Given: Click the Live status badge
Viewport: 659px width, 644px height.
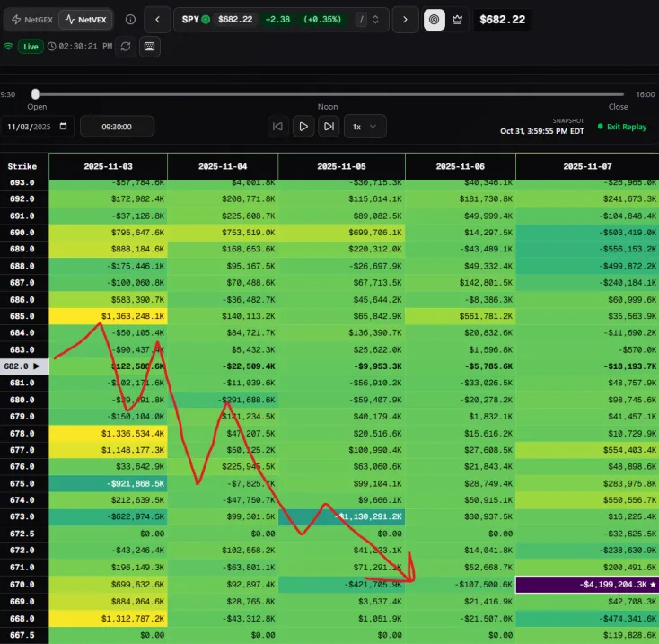Looking at the screenshot, I should (31, 46).
